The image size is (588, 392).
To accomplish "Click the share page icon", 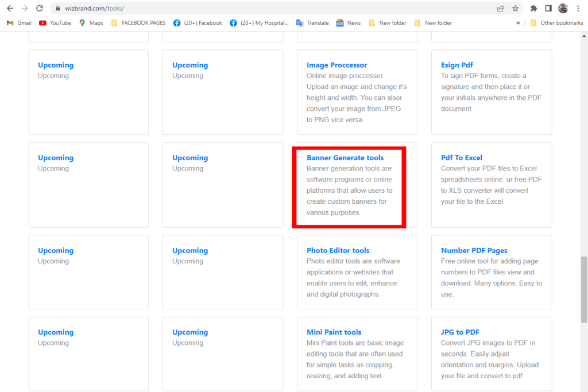I will pos(501,9).
